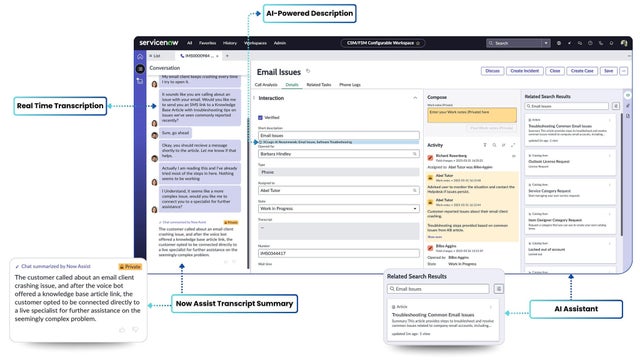
Task: Switch to the Call Analysis tab
Action: click(266, 84)
